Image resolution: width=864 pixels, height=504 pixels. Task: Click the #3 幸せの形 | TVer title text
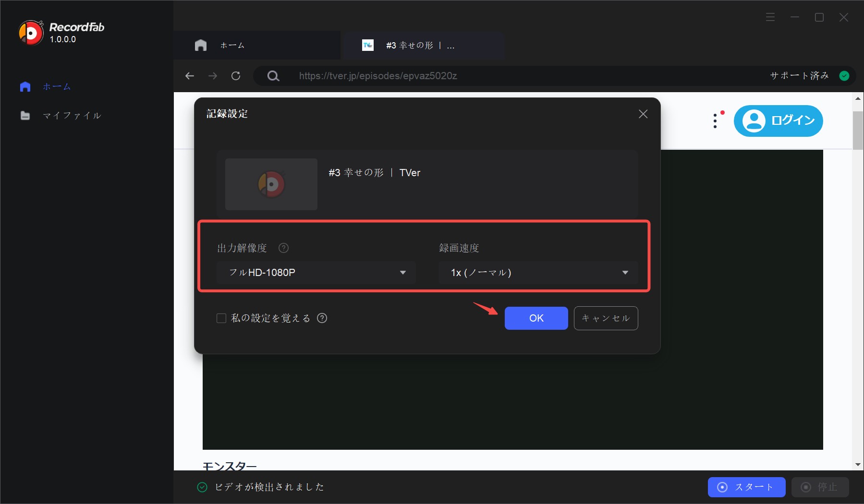coord(375,173)
